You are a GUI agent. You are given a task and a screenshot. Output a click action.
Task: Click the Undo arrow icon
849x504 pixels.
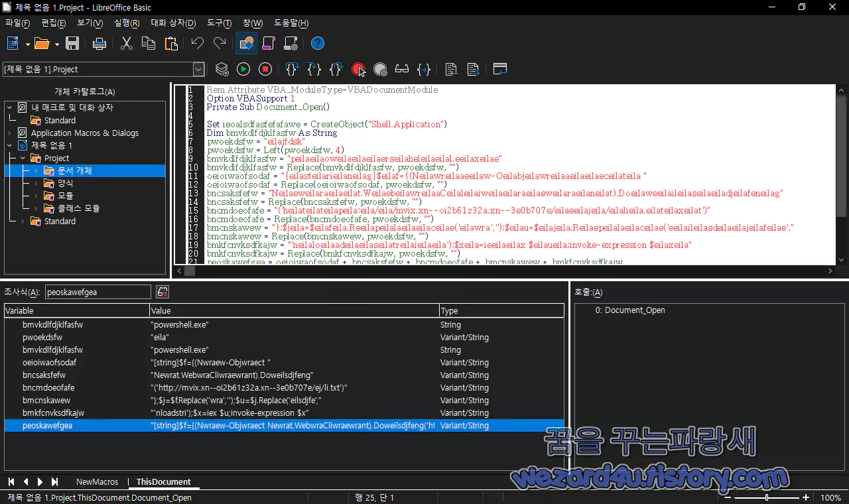(198, 44)
